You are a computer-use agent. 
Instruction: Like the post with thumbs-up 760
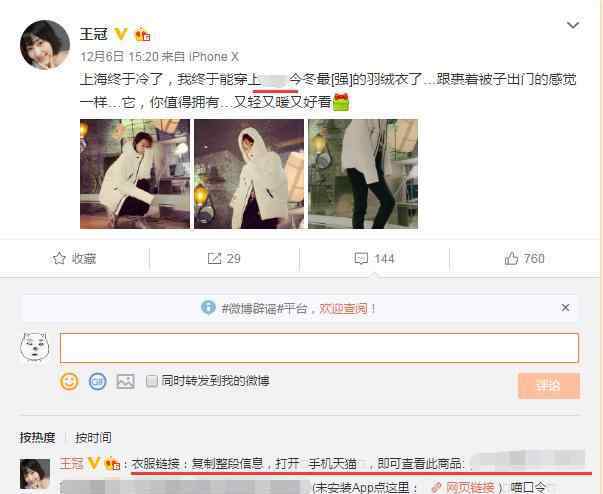pyautogui.click(x=511, y=258)
